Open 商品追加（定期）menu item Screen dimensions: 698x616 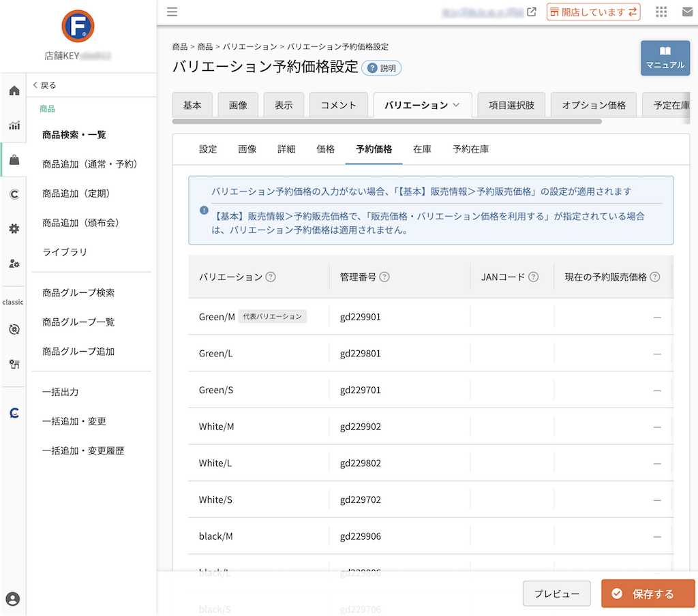tap(76, 194)
